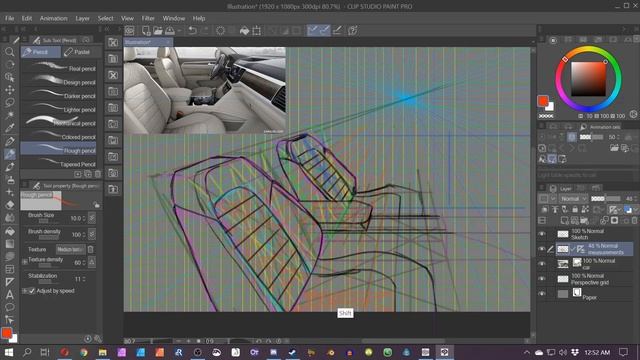640x360 pixels.
Task: Toggle visibility of Paper layer
Action: 542,293
